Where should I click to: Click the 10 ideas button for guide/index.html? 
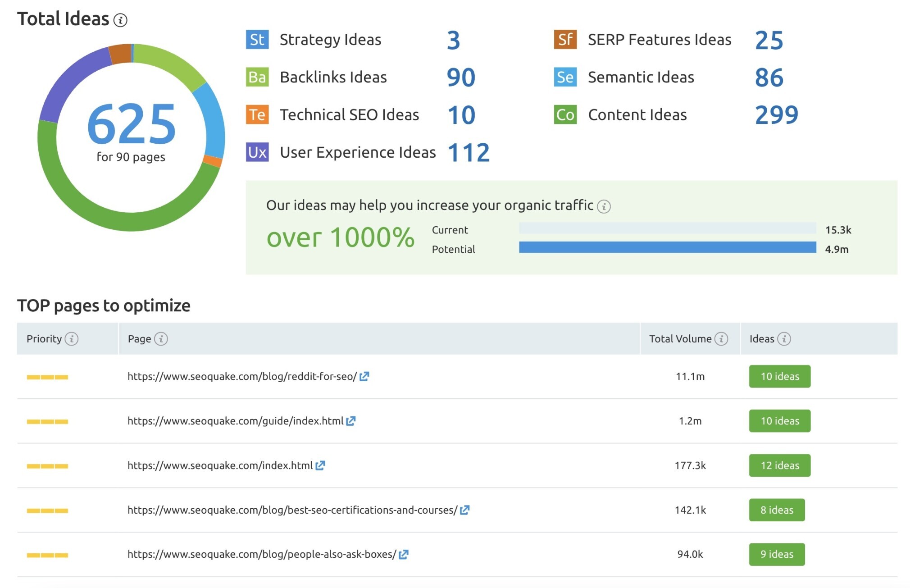point(780,421)
